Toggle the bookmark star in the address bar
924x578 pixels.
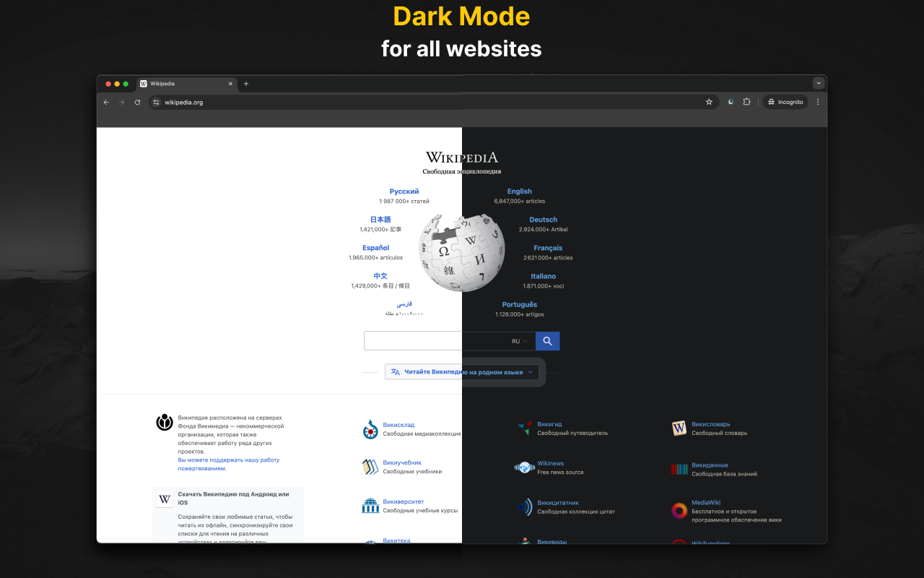tap(709, 102)
